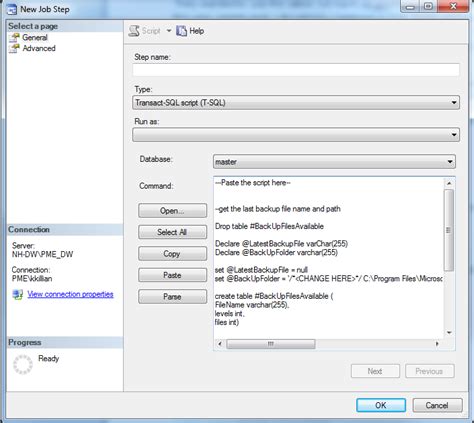Open View connection properties link
Image resolution: width=474 pixels, height=423 pixels.
(x=70, y=294)
